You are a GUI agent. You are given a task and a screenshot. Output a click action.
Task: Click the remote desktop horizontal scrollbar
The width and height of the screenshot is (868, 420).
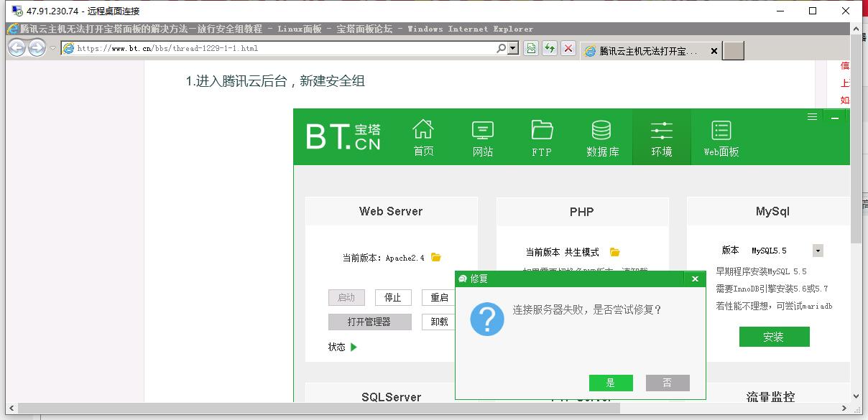pyautogui.click(x=319, y=408)
